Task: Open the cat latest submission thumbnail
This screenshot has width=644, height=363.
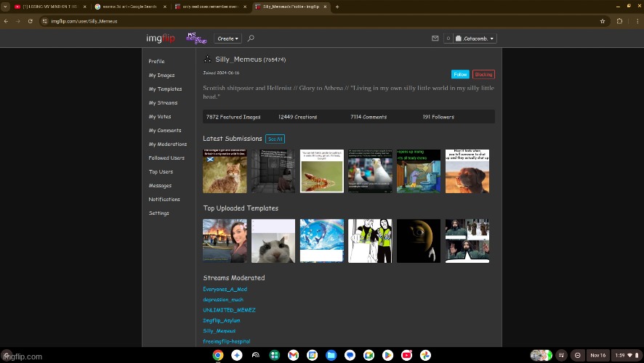Action: (x=225, y=171)
